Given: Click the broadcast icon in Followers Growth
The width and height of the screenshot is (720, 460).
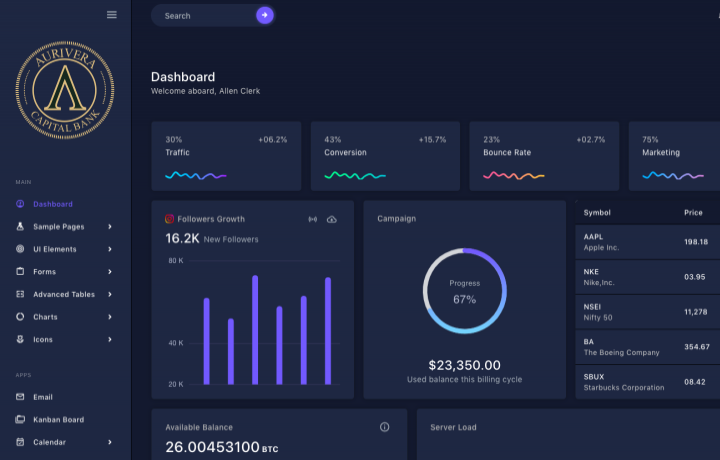Looking at the screenshot, I should [312, 219].
